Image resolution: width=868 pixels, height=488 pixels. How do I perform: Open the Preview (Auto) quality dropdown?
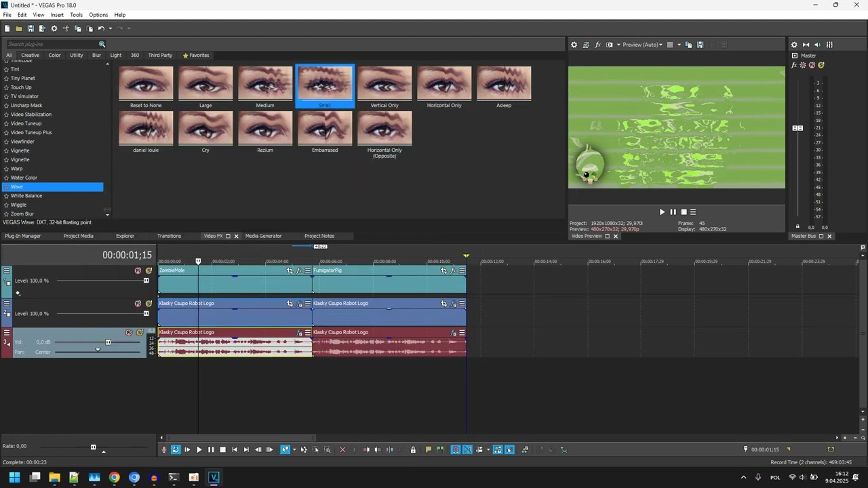click(x=642, y=45)
